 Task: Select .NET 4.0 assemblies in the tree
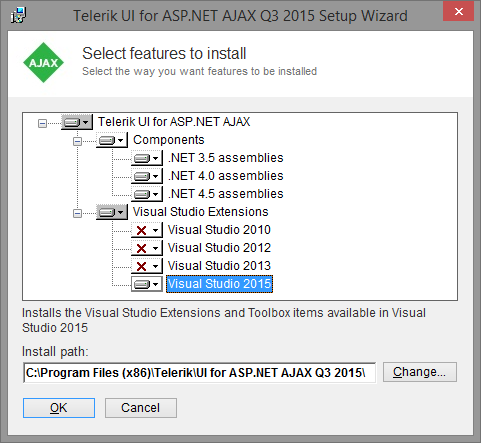(226, 176)
